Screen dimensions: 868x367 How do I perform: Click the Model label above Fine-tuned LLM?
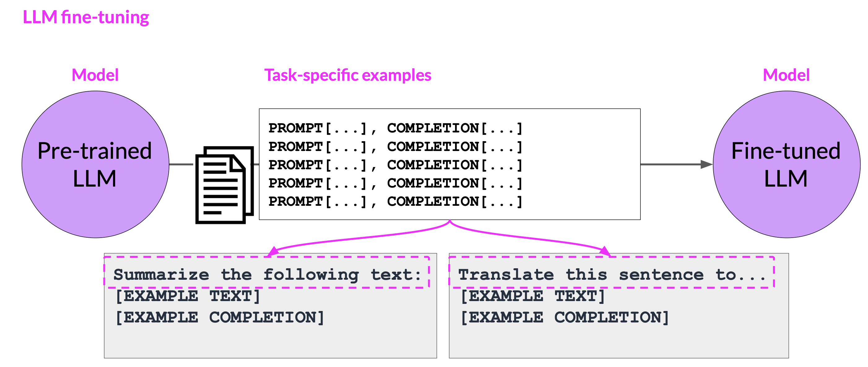click(x=786, y=75)
